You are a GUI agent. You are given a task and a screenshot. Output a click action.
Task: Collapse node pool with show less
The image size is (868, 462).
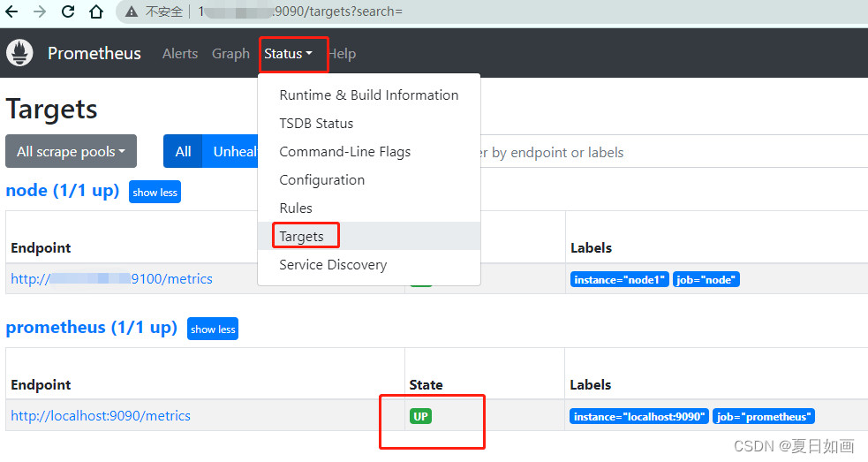pyautogui.click(x=155, y=192)
